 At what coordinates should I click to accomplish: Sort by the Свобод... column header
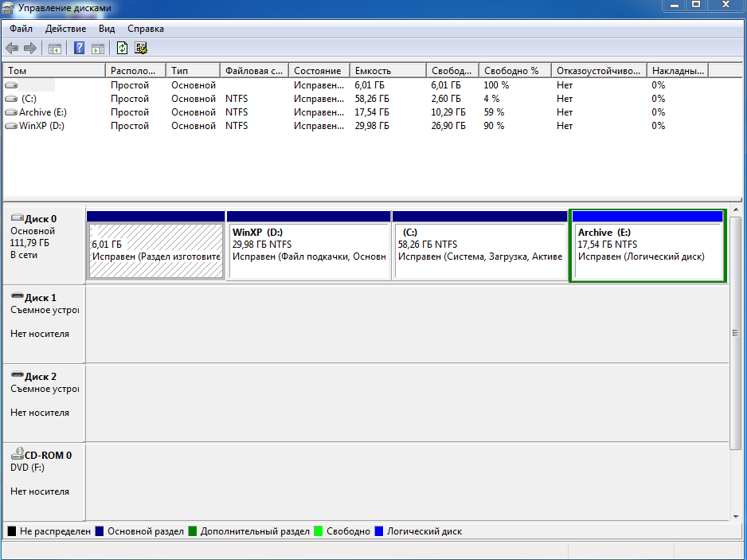(x=452, y=71)
